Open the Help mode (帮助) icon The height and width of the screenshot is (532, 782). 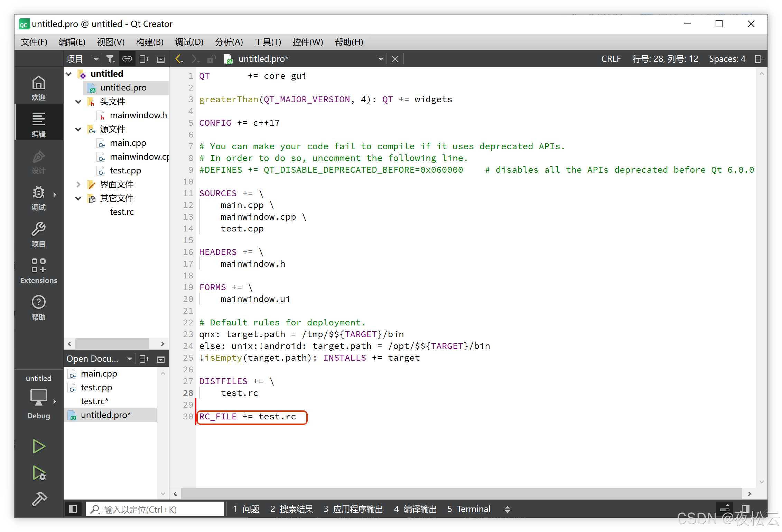point(39,307)
